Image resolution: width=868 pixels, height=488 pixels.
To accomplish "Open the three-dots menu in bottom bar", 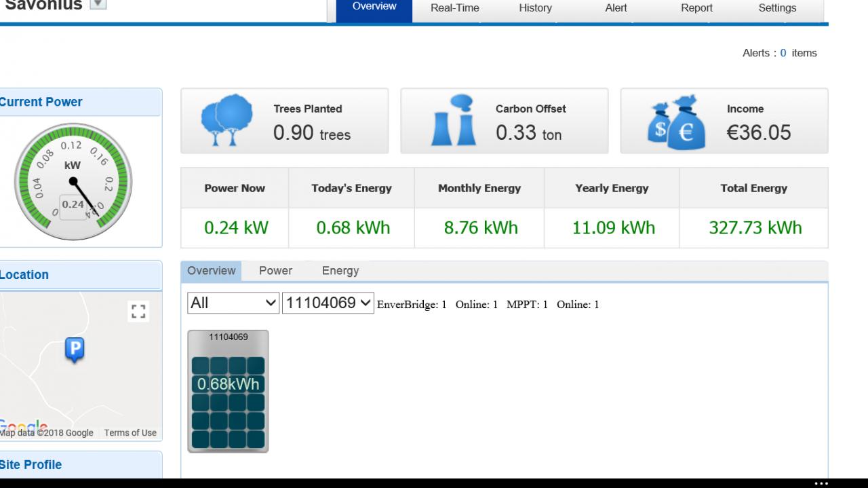I will pyautogui.click(x=821, y=483).
